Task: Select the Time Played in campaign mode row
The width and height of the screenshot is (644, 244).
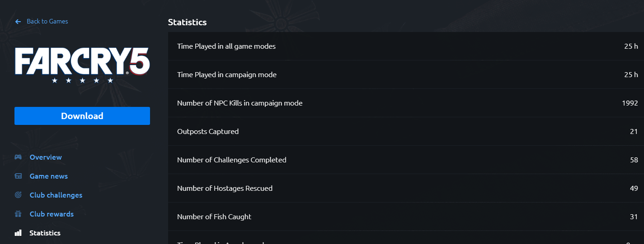Action: pyautogui.click(x=406, y=74)
